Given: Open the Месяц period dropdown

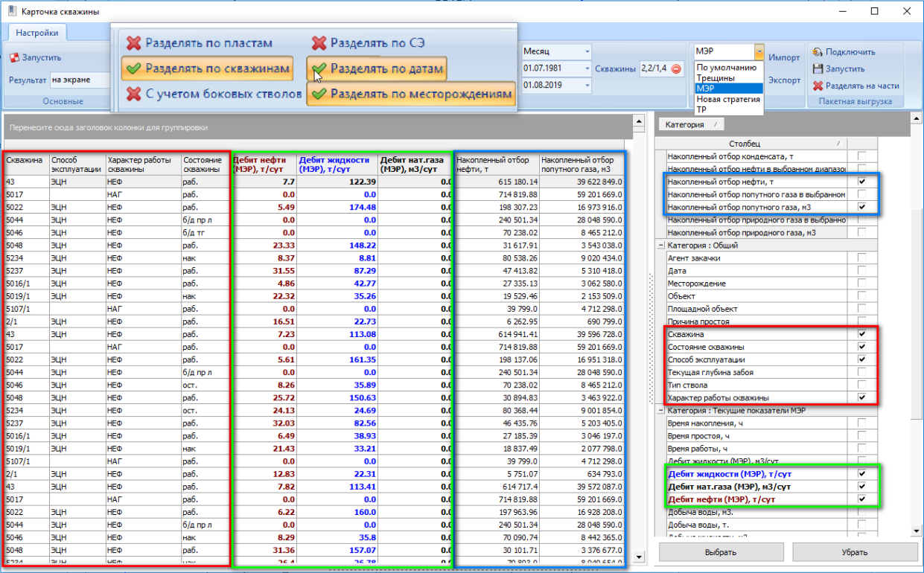Looking at the screenshot, I should coord(587,52).
